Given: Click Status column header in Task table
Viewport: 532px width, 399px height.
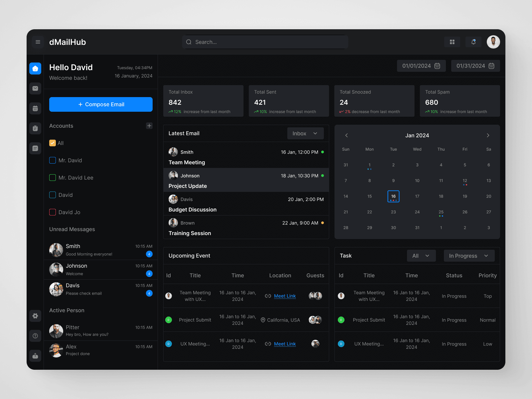Looking at the screenshot, I should (454, 275).
